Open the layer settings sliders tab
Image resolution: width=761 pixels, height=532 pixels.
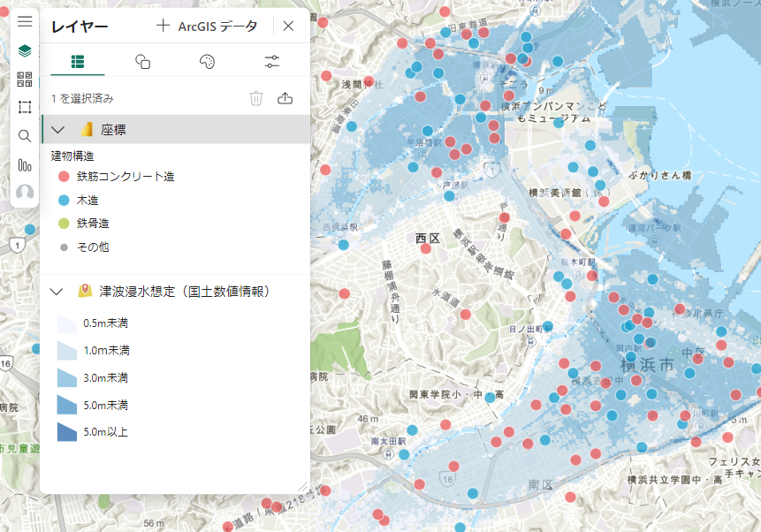(x=270, y=61)
